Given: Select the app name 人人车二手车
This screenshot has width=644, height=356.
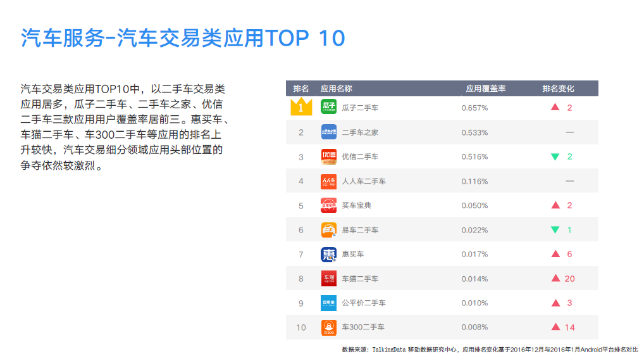Looking at the screenshot, I should point(364,181).
